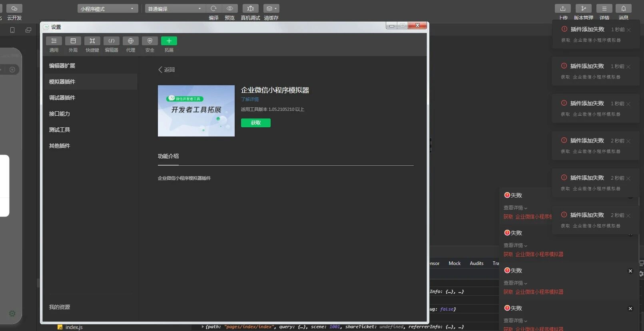
Task: Switch to the Audits devtools tab
Action: click(x=477, y=263)
